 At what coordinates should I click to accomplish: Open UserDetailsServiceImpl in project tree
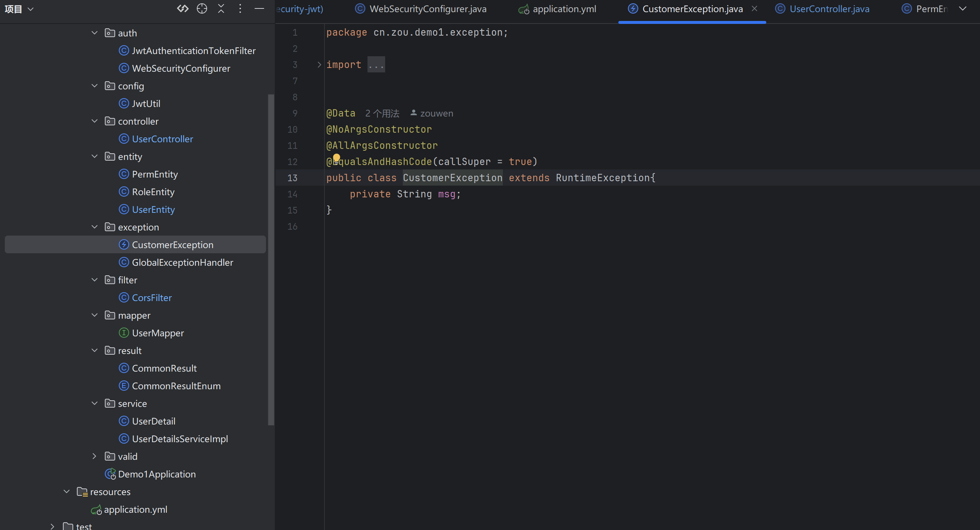[x=180, y=439]
